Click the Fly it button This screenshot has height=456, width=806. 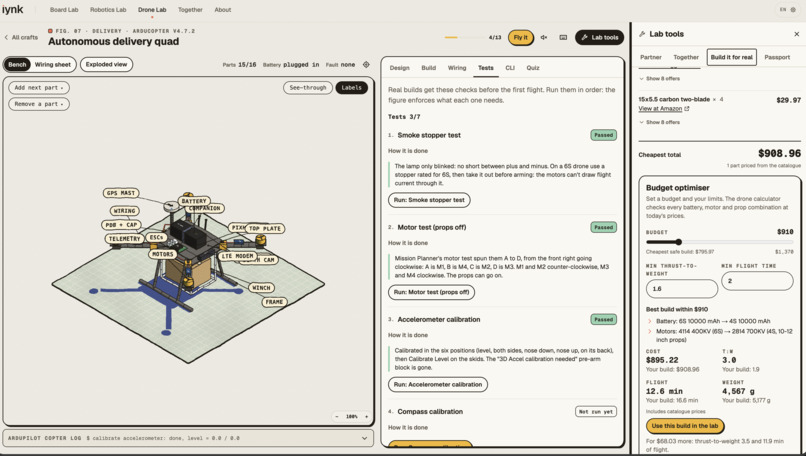pos(520,38)
